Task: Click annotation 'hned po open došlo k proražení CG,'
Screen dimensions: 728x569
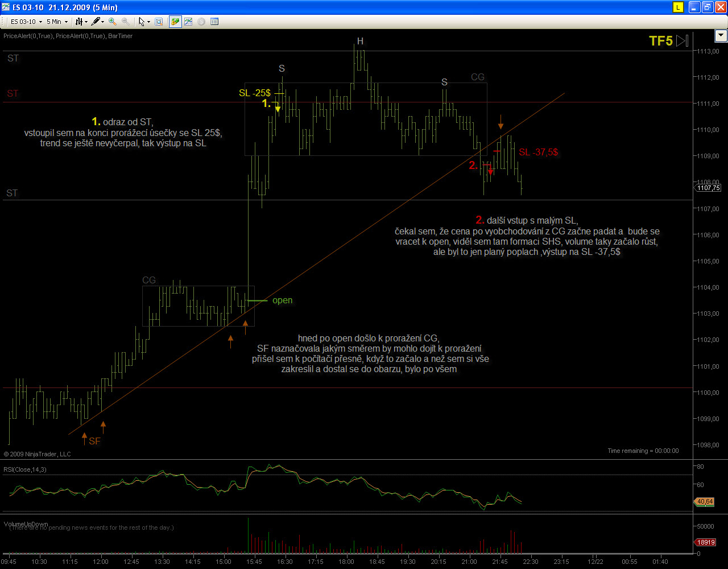Action: click(x=369, y=338)
